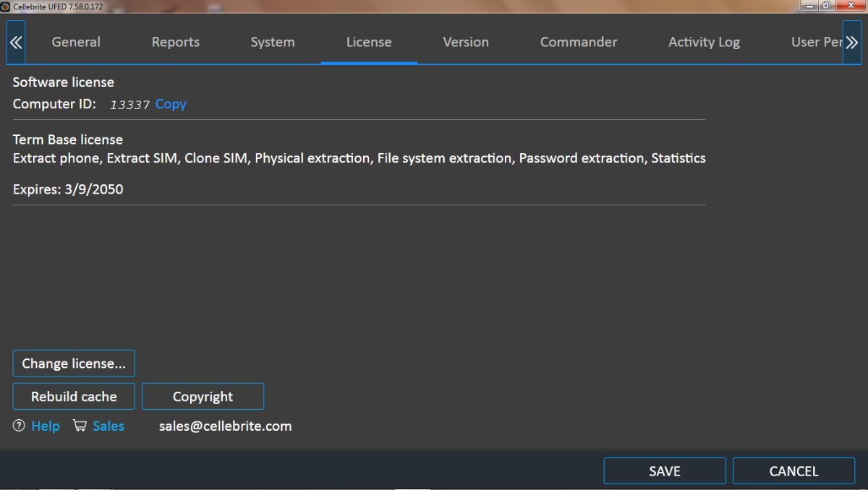Go to the Version tab
The height and width of the screenshot is (490, 868).
[466, 42]
